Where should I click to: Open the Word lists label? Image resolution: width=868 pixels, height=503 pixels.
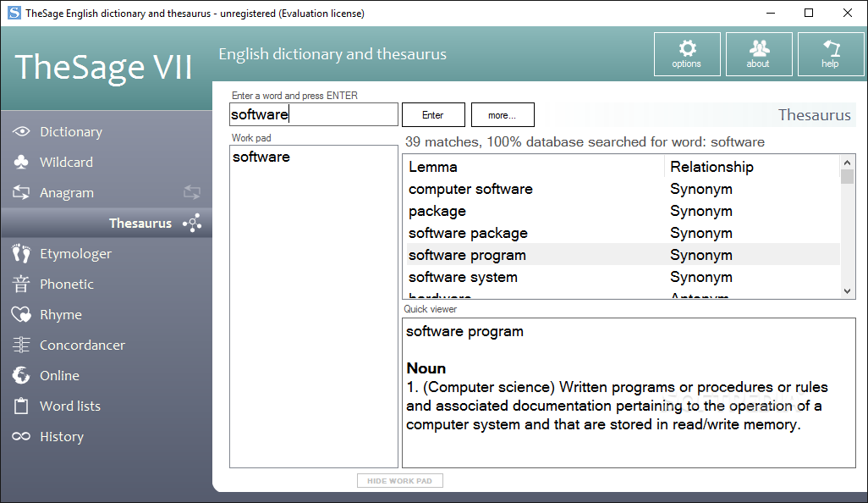coord(69,406)
